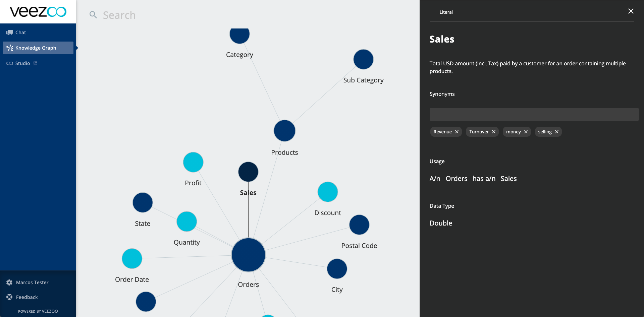Click the Feedback lifebuoy icon
The image size is (644, 317).
[9, 297]
